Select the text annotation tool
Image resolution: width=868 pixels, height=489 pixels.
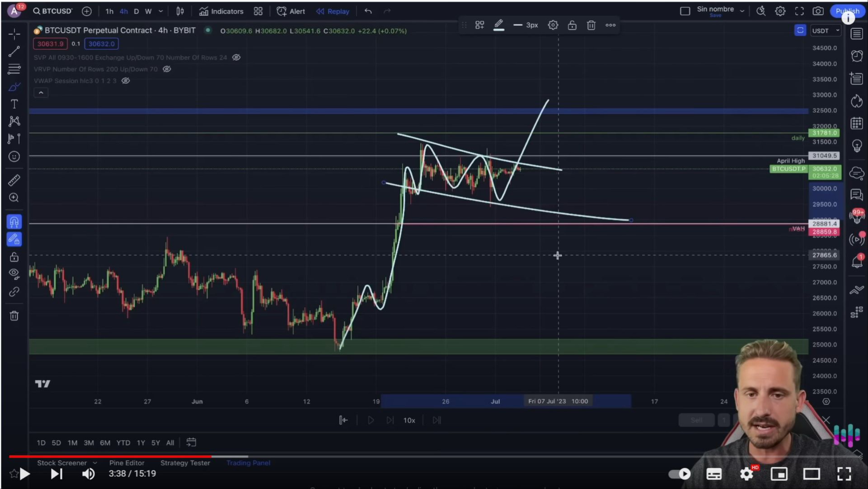14,104
